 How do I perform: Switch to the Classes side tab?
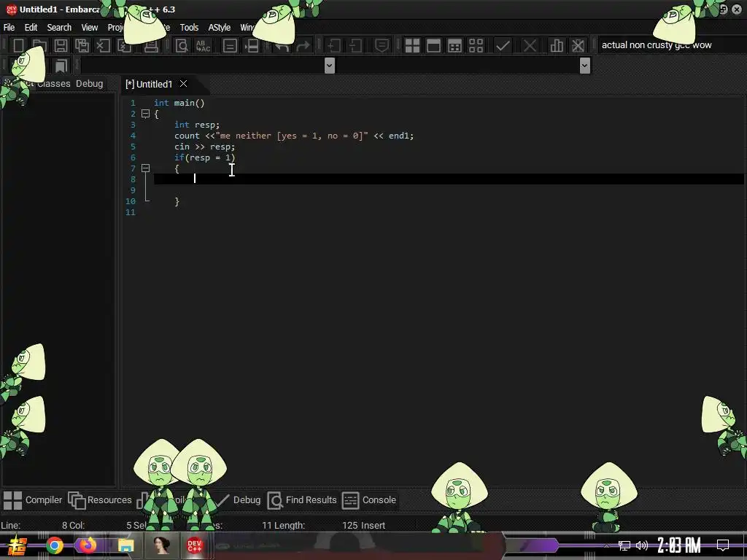point(53,83)
